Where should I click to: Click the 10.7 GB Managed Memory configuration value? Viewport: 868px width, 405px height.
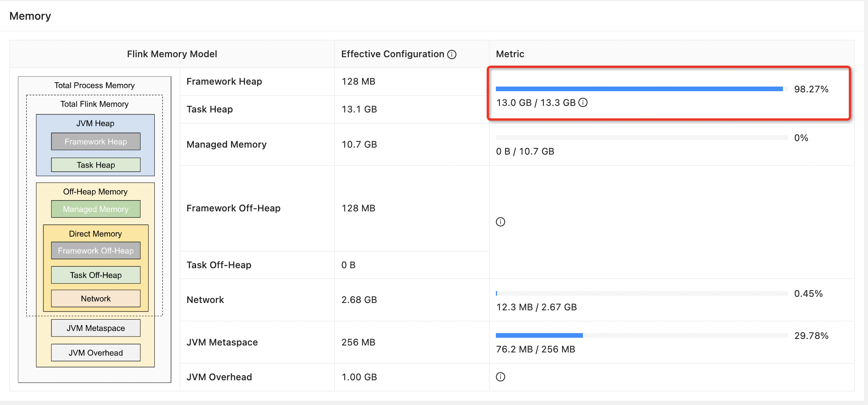coord(359,145)
